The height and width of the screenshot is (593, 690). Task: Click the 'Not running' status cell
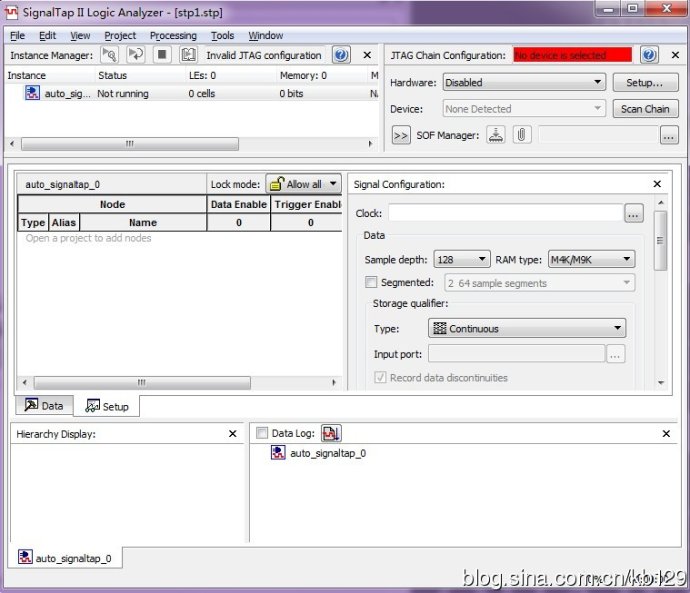tap(123, 93)
